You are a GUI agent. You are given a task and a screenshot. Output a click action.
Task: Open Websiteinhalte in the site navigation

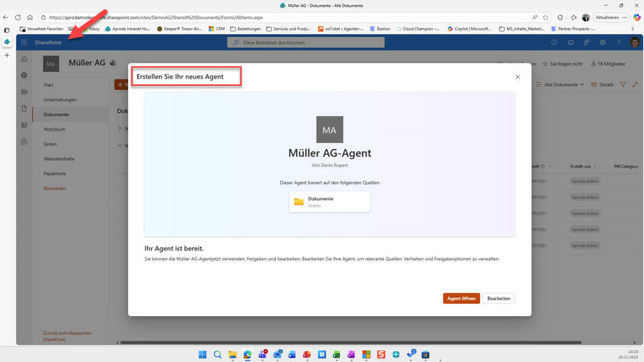59,159
